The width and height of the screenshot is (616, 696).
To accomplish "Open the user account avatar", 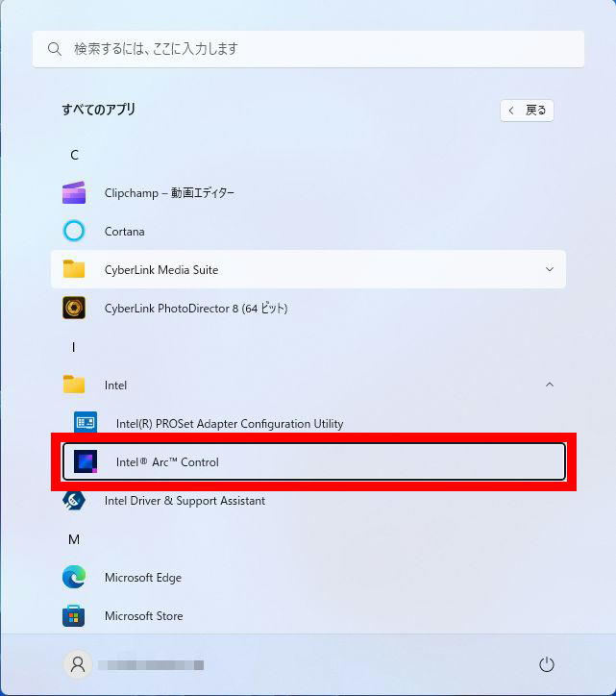I will (78, 664).
